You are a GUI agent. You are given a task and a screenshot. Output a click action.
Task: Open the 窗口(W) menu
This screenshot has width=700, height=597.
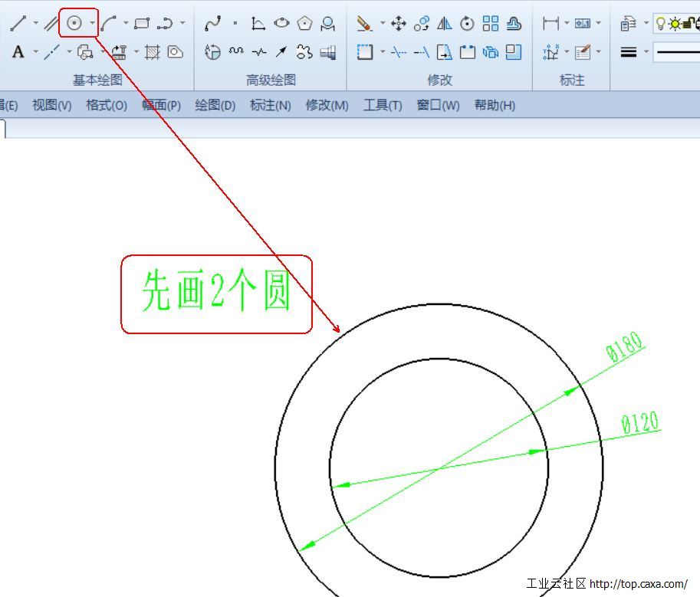438,105
